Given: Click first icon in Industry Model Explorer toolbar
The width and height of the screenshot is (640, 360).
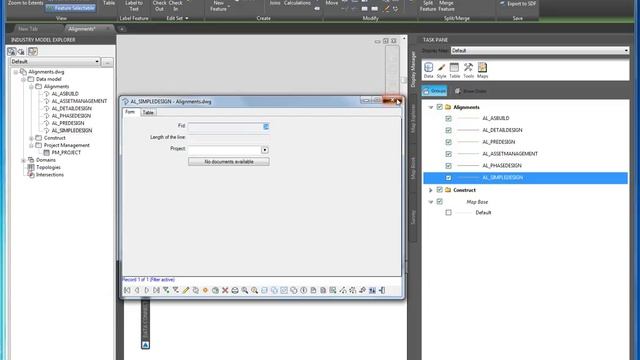Looking at the screenshot, I should point(11,51).
